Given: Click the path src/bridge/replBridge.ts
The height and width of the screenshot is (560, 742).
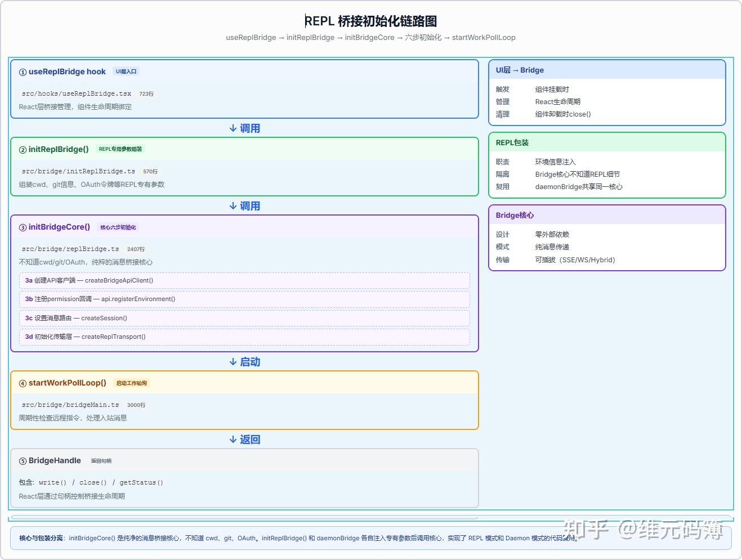Looking at the screenshot, I should pyautogui.click(x=70, y=249).
